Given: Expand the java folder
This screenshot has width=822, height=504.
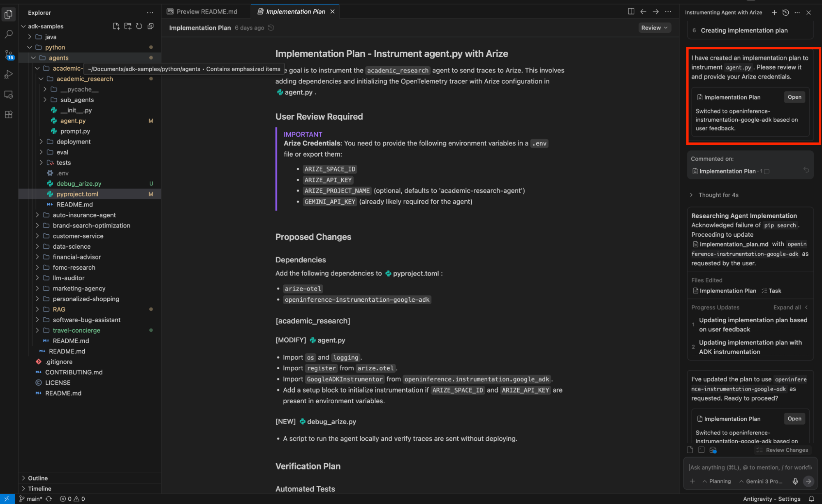Looking at the screenshot, I should pyautogui.click(x=51, y=37).
